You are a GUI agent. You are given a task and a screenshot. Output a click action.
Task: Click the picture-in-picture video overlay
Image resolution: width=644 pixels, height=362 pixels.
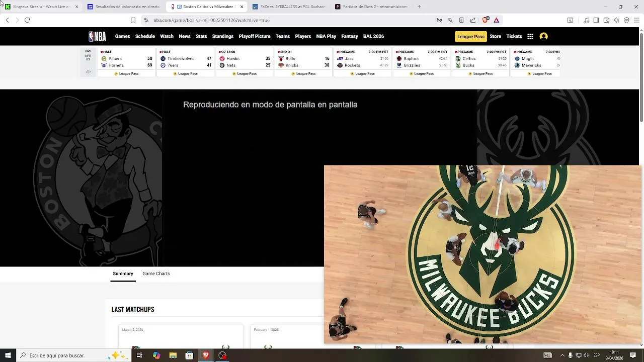coord(483,254)
